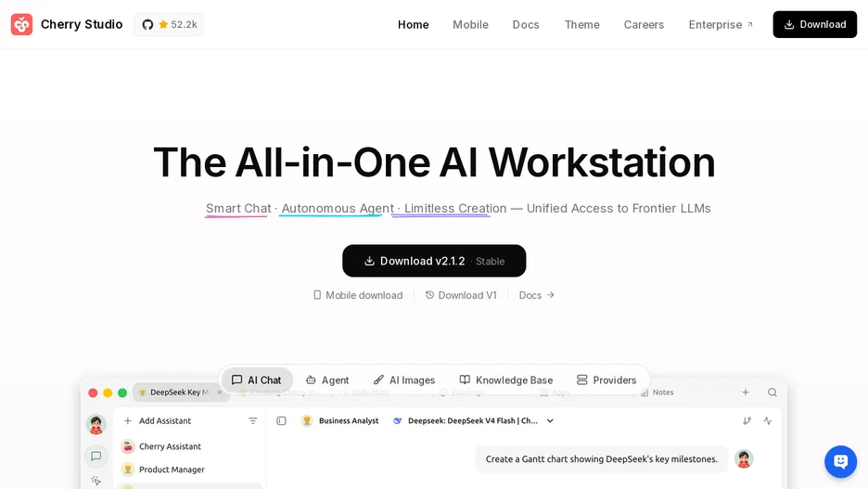Click Download v2.1.2 Stable button
Image resolution: width=868 pixels, height=489 pixels.
click(x=434, y=261)
